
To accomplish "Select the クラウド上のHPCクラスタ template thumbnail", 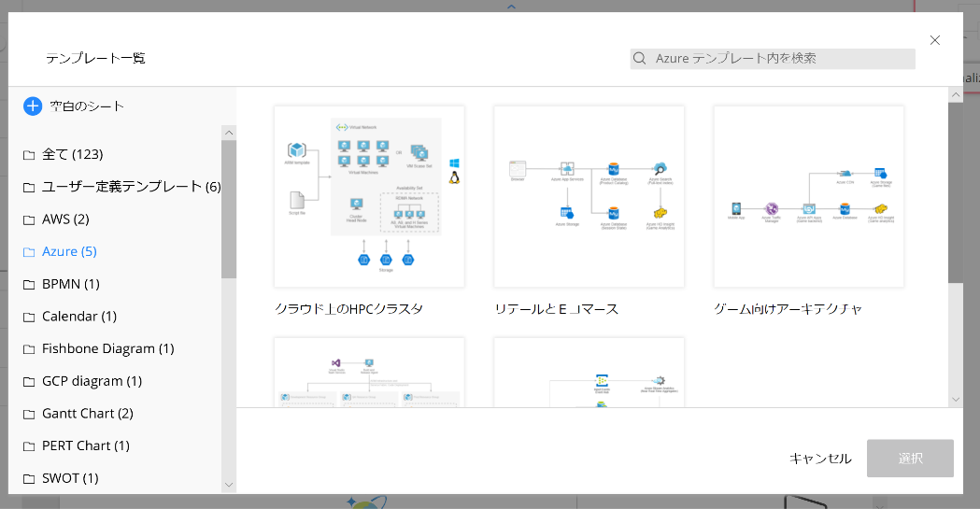I will click(x=369, y=196).
